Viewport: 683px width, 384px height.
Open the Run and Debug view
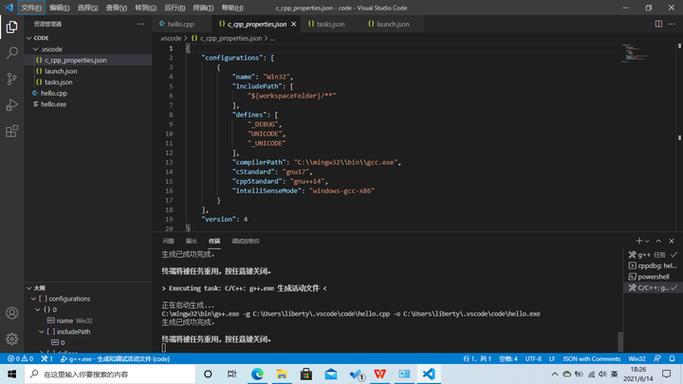[12, 105]
